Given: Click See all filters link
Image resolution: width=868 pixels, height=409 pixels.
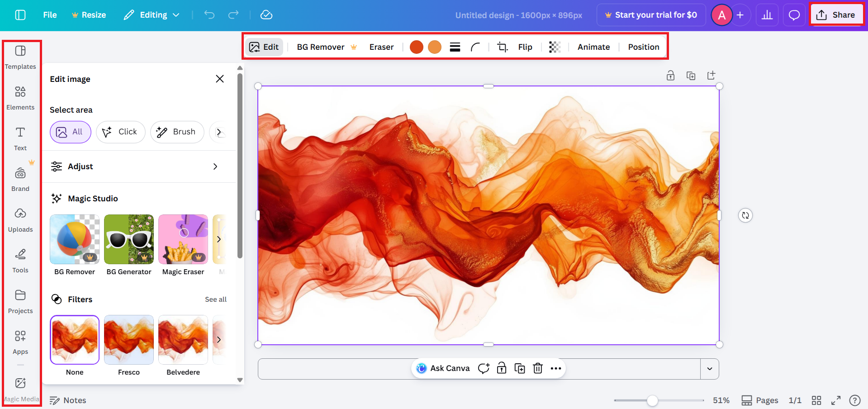Looking at the screenshot, I should [216, 300].
